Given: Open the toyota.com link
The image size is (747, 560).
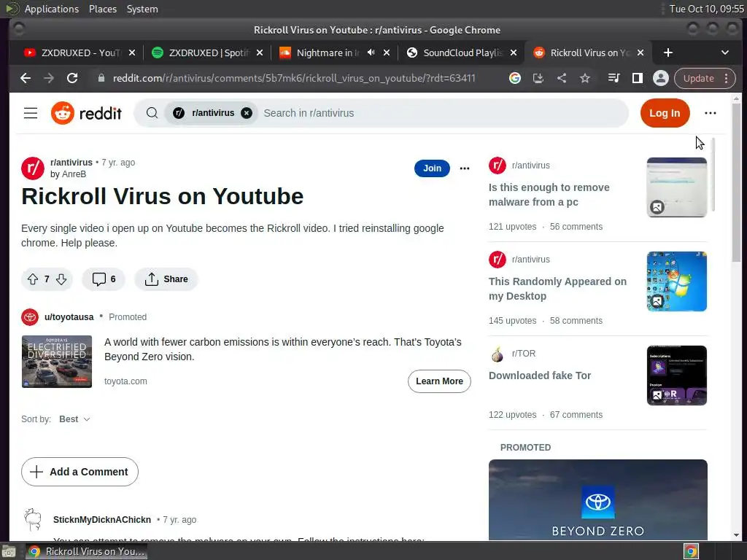Looking at the screenshot, I should click(125, 381).
